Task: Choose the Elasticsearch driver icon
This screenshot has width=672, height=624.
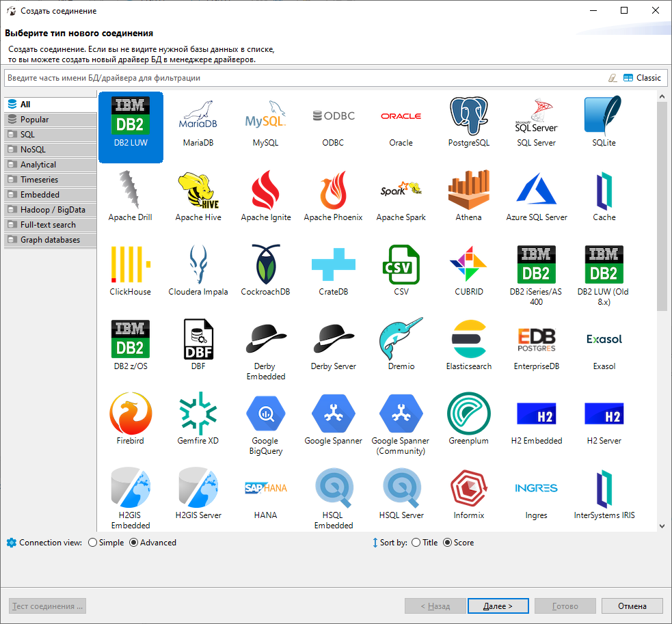Action: pos(468,341)
